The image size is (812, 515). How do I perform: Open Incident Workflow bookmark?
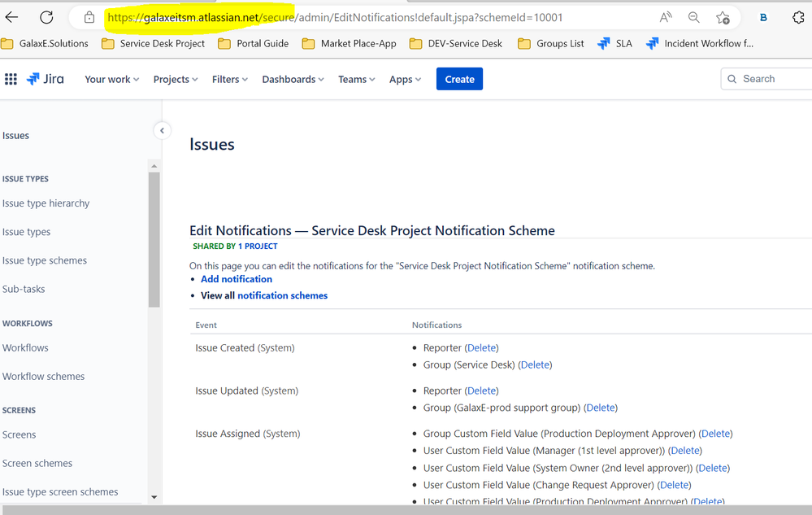point(700,43)
